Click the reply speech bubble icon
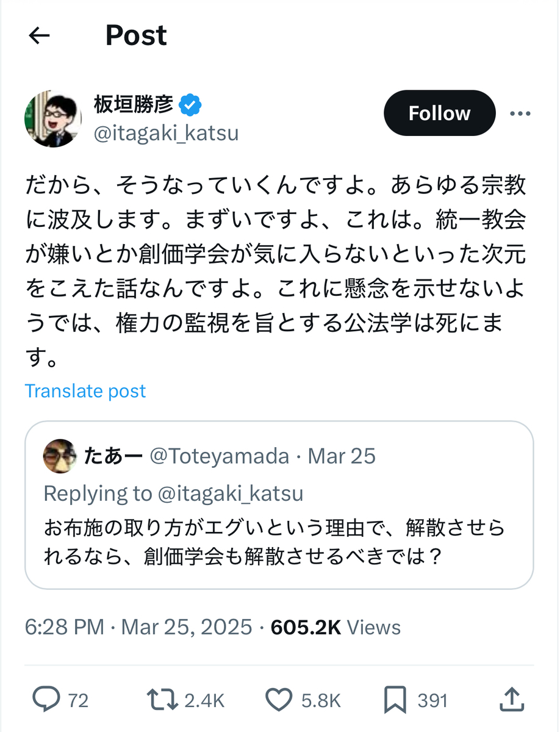Image resolution: width=560 pixels, height=732 pixels. (46, 699)
